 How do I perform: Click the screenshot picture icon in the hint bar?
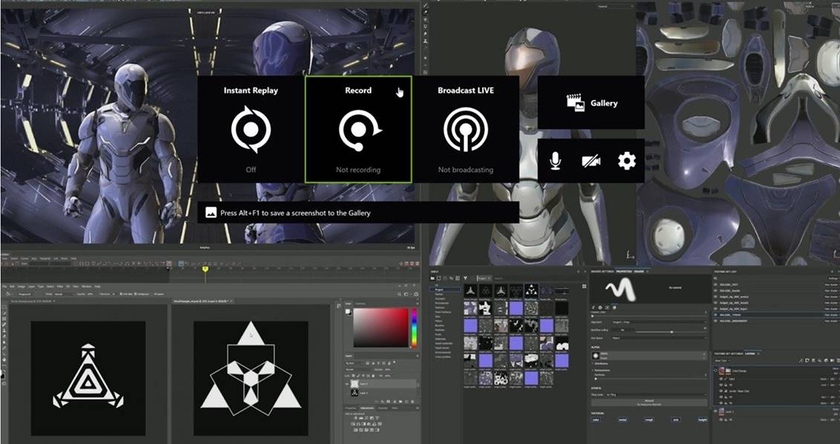point(211,213)
